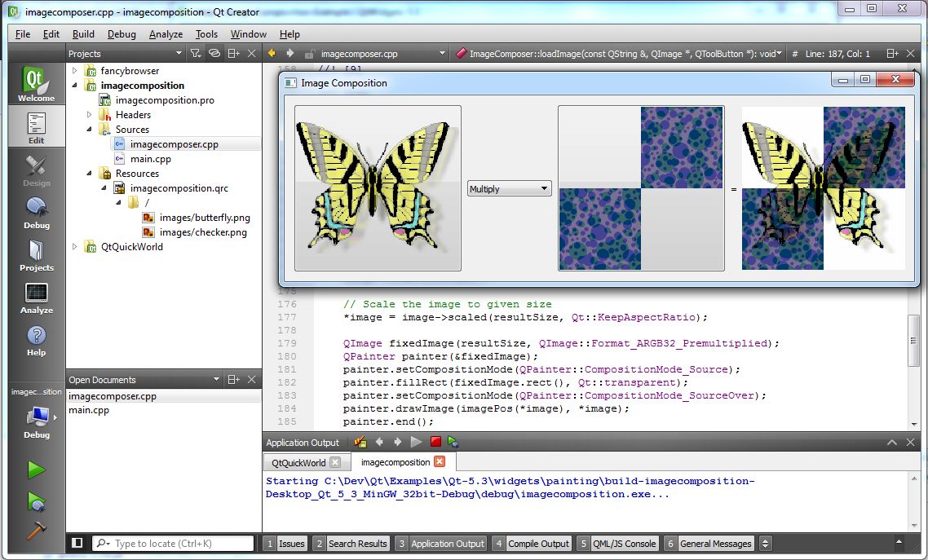The height and width of the screenshot is (560, 928).
Task: Collapse the imagecomposition project
Action: tap(74, 85)
